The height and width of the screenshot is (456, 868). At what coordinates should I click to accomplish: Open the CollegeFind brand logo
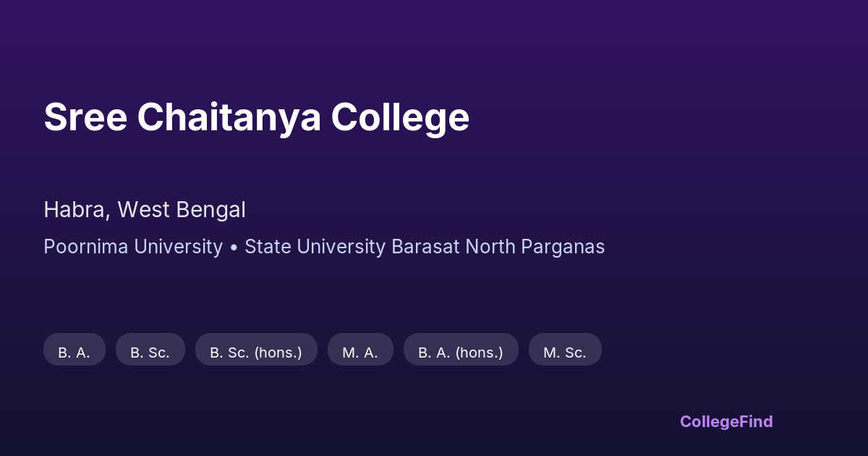tap(726, 421)
